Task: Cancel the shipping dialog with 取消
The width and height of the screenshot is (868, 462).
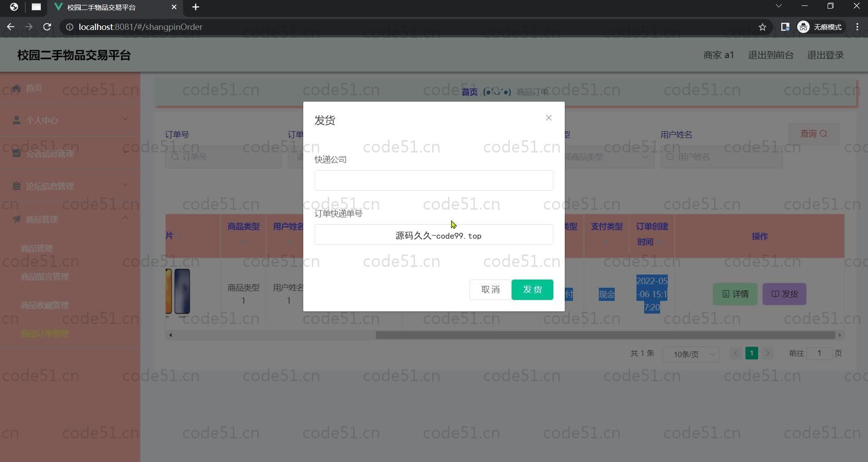Action: (490, 290)
